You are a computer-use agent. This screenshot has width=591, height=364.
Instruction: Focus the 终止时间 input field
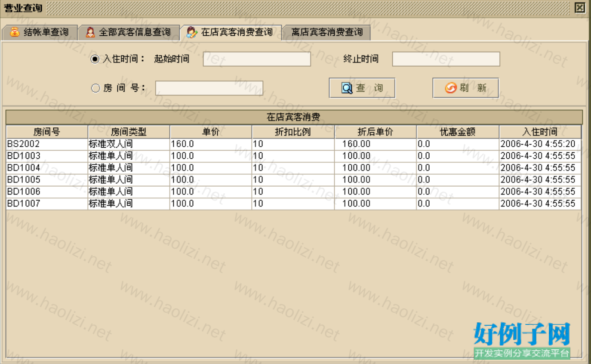pos(446,59)
